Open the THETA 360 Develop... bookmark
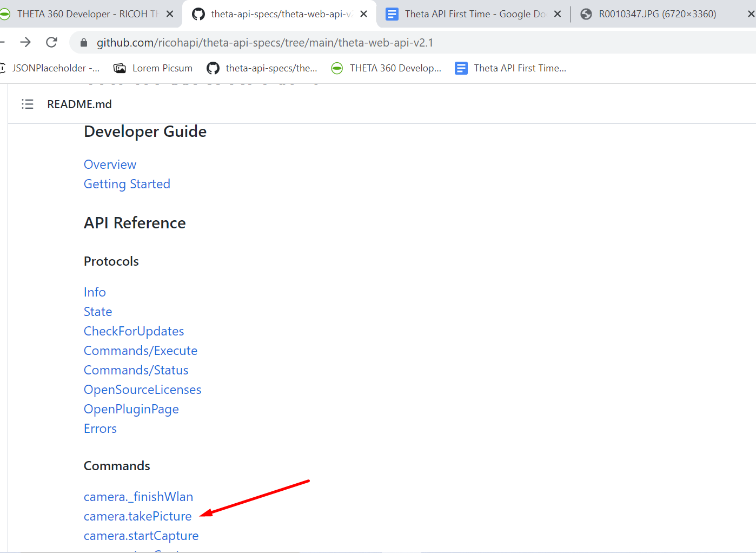The height and width of the screenshot is (553, 756). (x=386, y=68)
